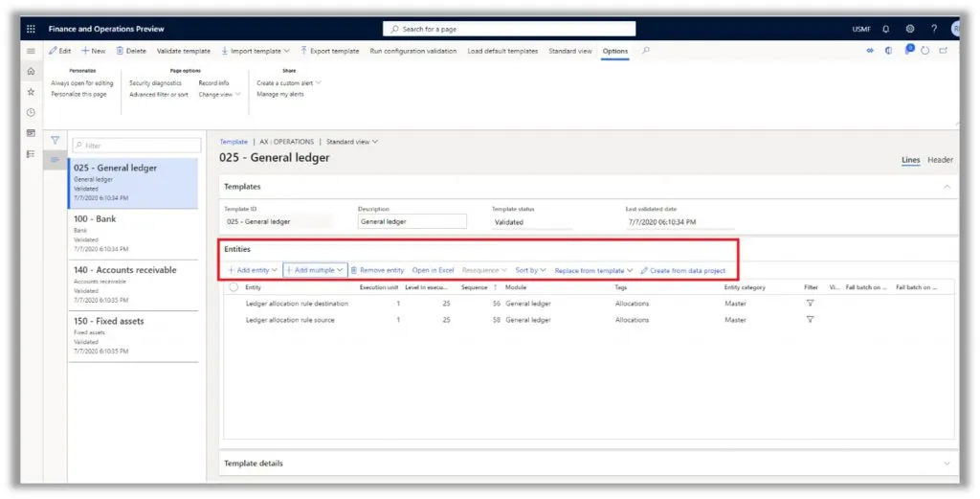Click Run configuration validation

413,52
